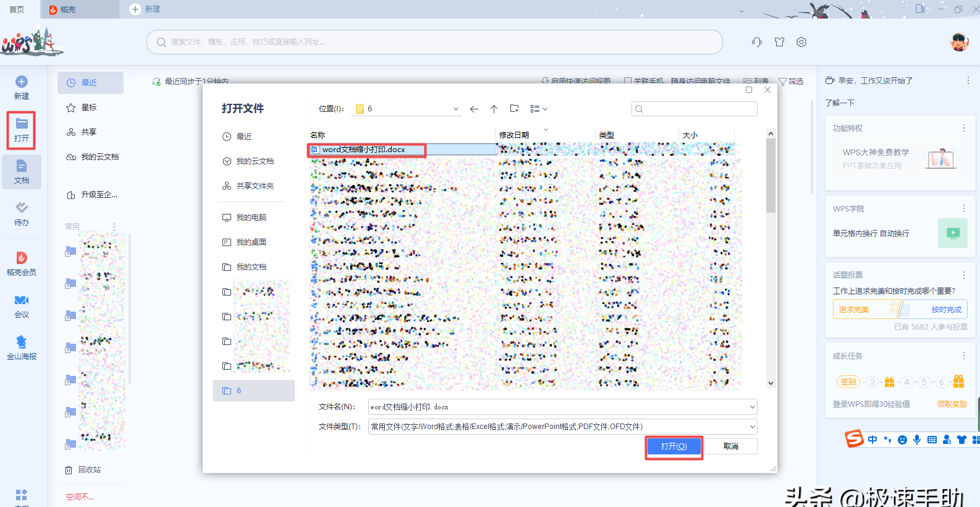Open the 成长任务 card three-dot menu
Viewport: 980px width, 507px height.
(963, 356)
